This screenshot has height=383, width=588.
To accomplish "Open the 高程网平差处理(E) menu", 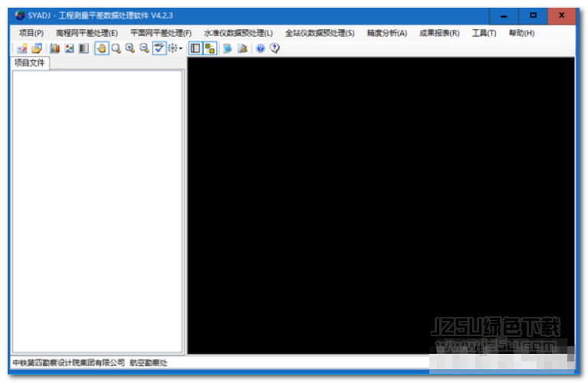I will coord(87,34).
